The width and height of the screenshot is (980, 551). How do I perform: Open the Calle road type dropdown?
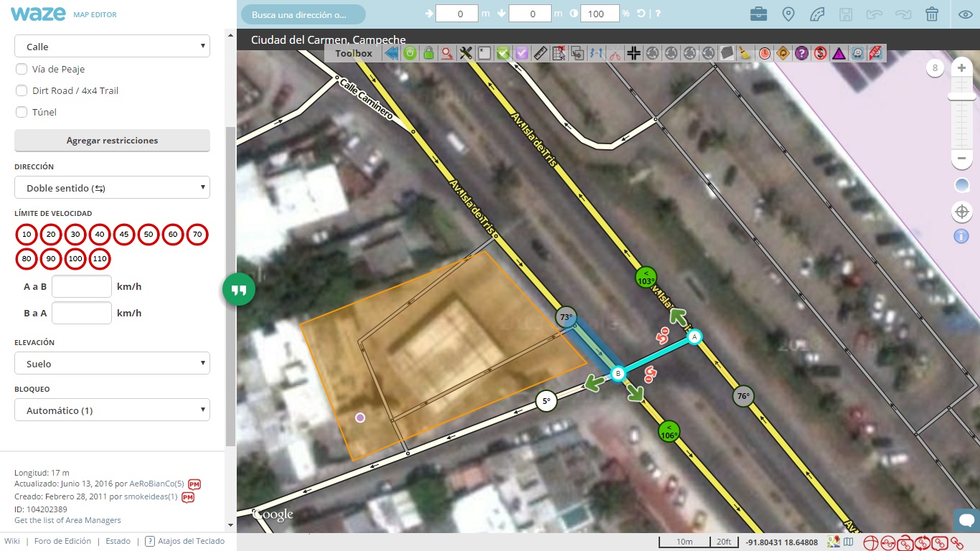[x=112, y=47]
